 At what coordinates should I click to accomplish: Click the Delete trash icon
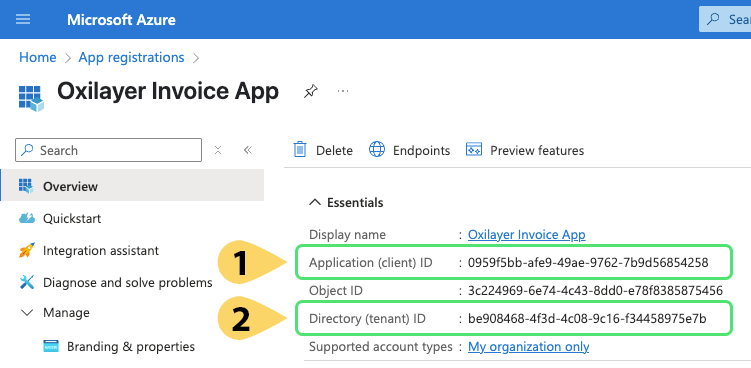click(x=300, y=150)
